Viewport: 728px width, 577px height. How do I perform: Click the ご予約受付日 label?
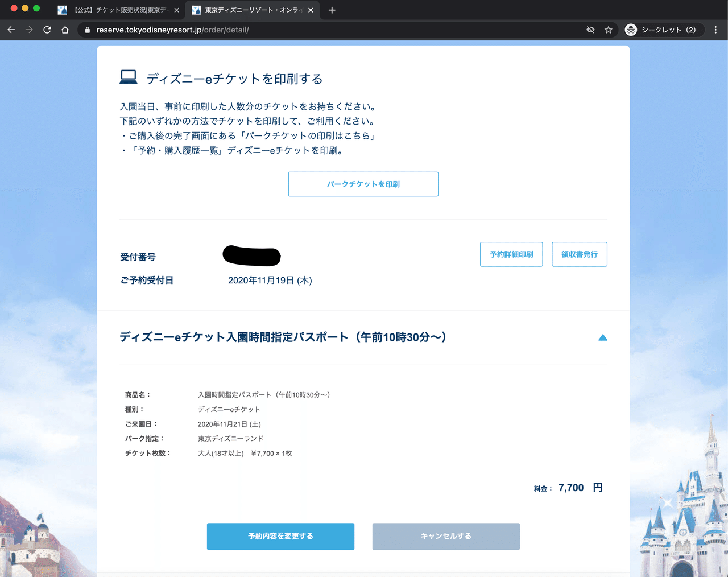coord(147,281)
